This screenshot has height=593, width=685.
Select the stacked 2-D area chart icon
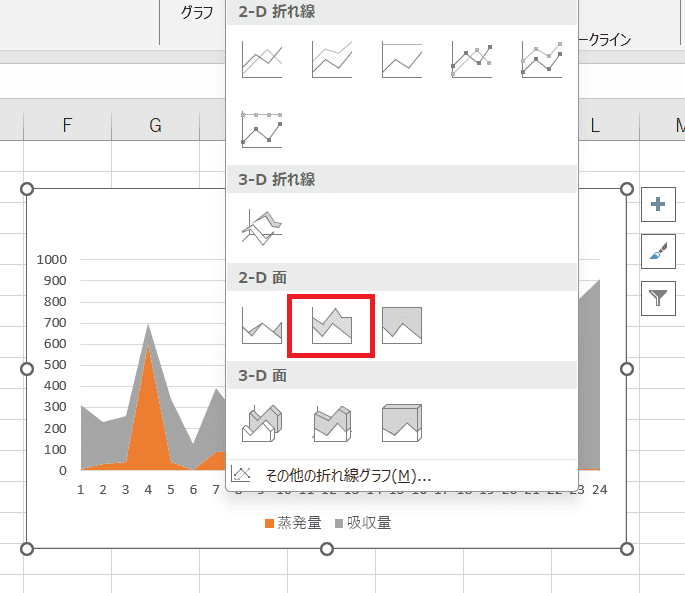coord(332,326)
